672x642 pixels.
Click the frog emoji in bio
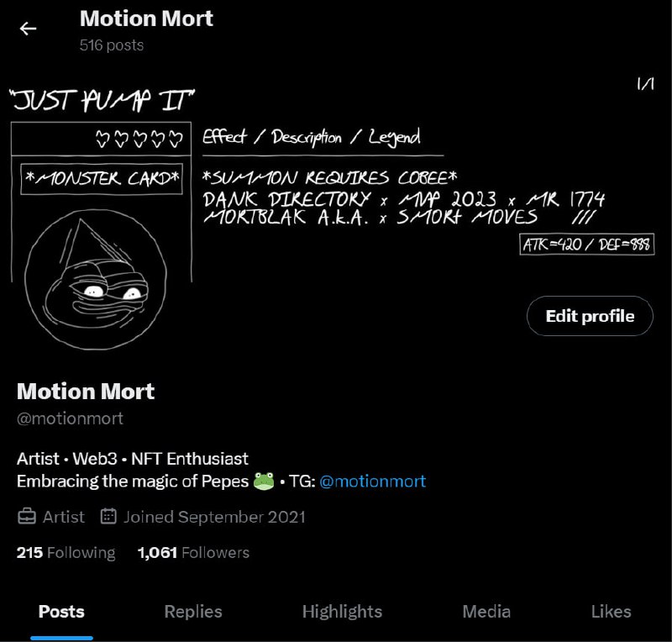pos(264,481)
